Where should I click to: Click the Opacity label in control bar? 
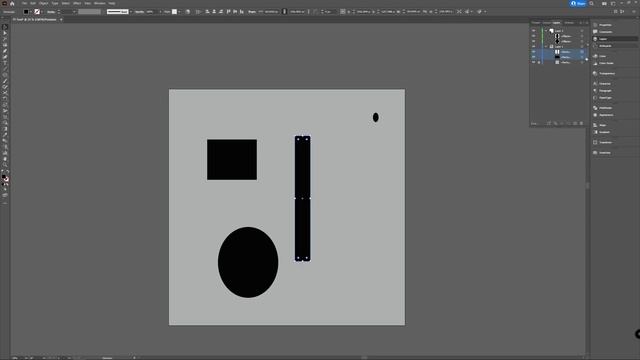(140, 12)
